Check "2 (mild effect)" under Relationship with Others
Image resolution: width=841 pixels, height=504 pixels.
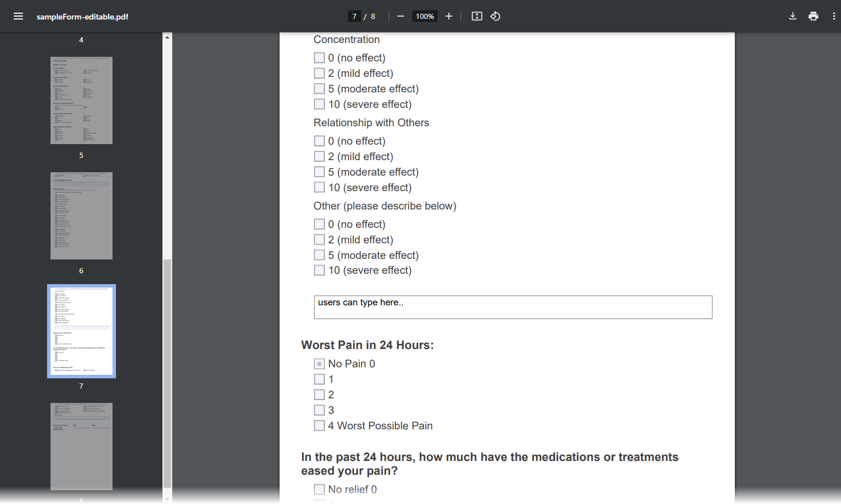pyautogui.click(x=319, y=156)
